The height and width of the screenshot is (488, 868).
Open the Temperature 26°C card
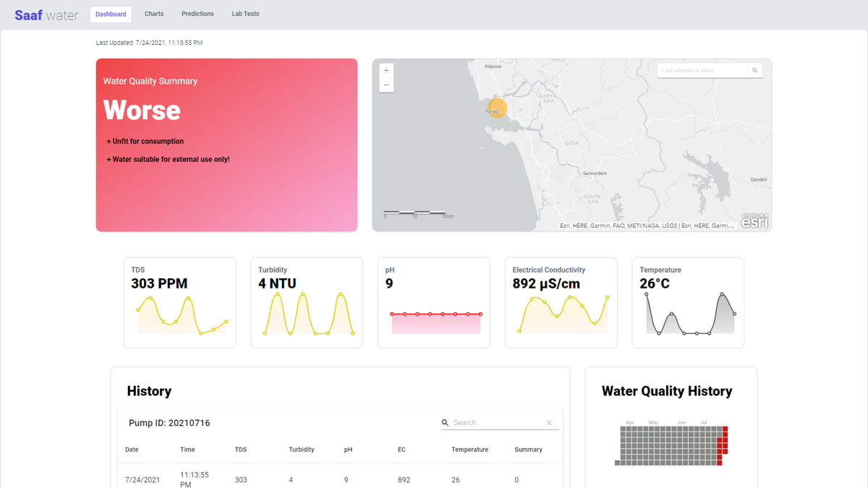pos(688,302)
